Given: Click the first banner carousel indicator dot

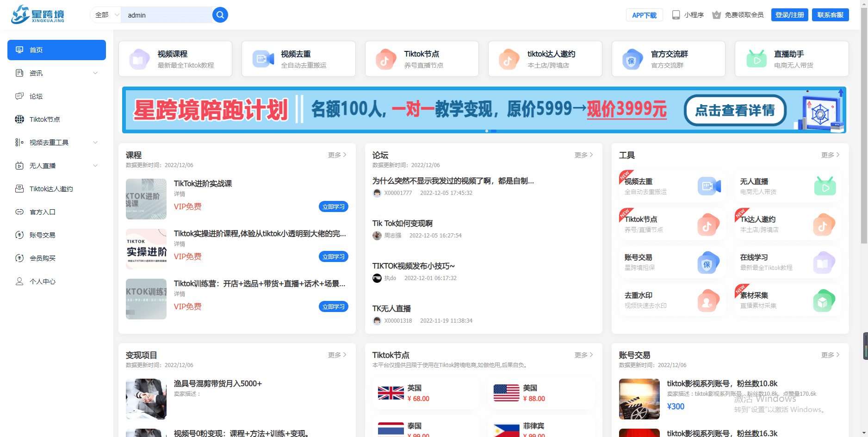Looking at the screenshot, I should [x=486, y=131].
